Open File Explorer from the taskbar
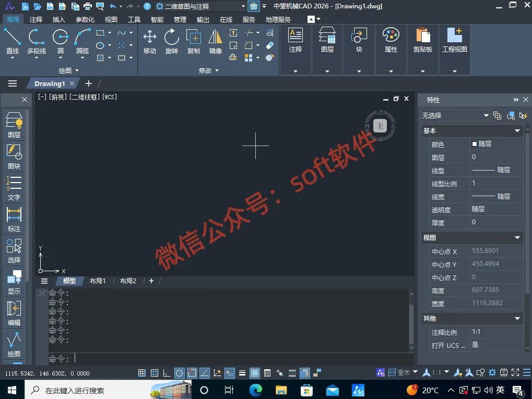The width and height of the screenshot is (532, 399). pos(281,390)
